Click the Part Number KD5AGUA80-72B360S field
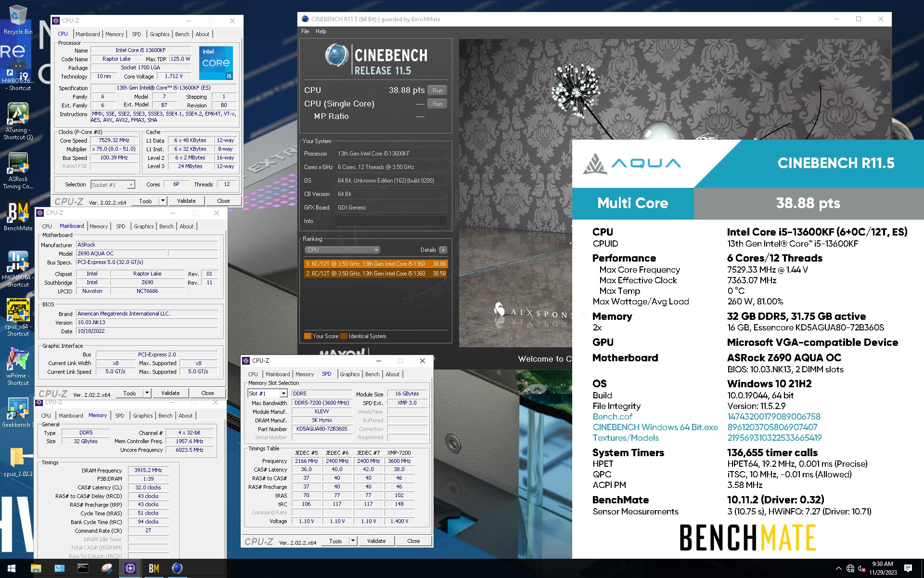The width and height of the screenshot is (924, 578). tap(321, 429)
